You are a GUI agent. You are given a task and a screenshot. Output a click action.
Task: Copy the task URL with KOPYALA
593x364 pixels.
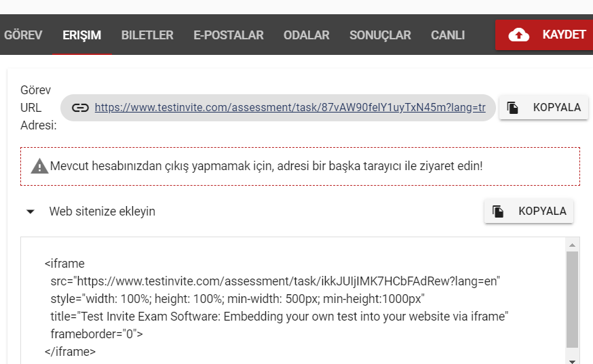pos(543,107)
